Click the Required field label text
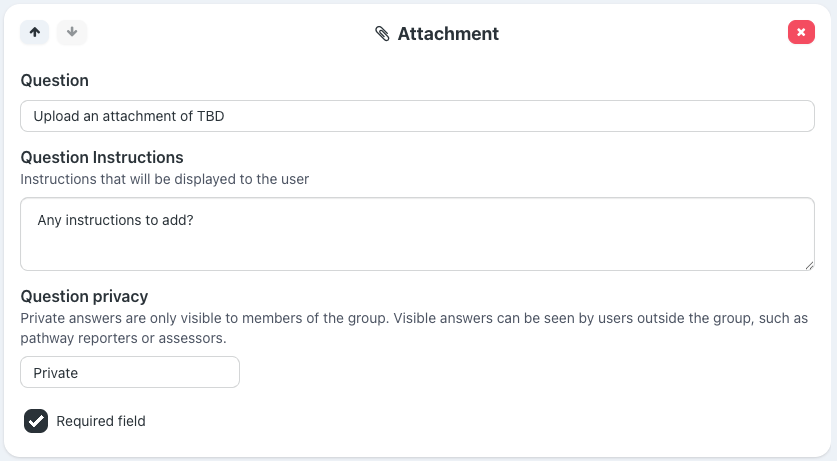 pyautogui.click(x=101, y=421)
